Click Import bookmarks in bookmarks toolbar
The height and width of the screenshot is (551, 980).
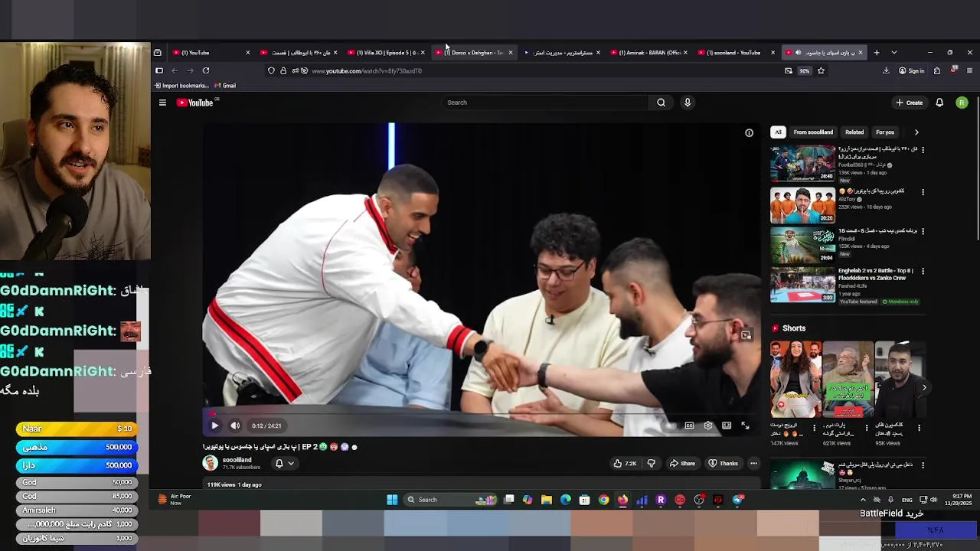point(181,86)
